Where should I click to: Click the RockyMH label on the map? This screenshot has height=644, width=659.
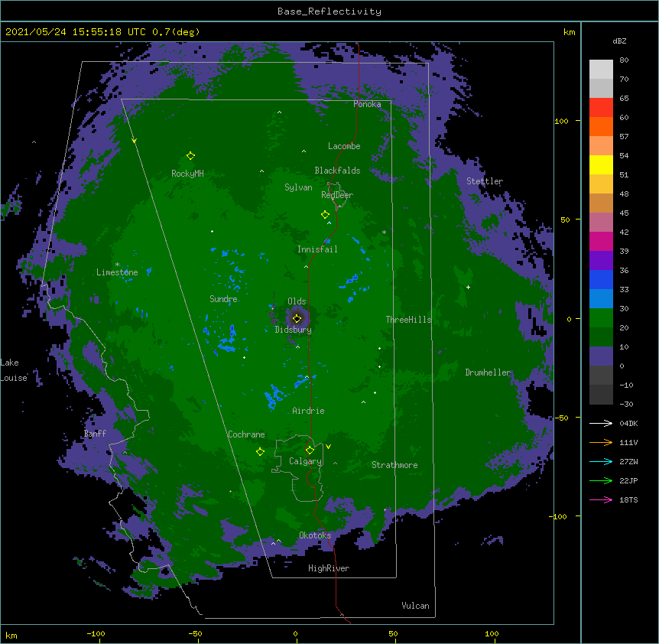click(187, 174)
